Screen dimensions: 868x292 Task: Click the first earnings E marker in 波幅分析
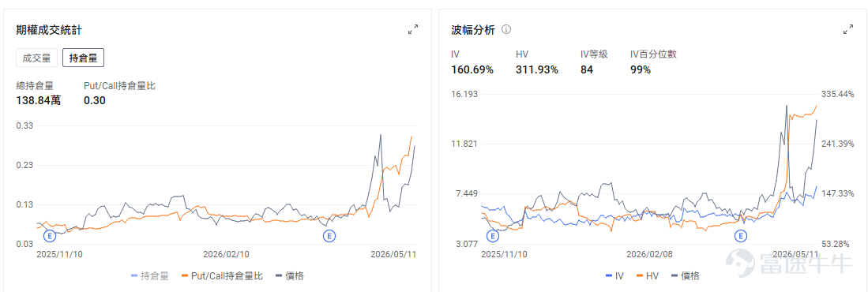pyautogui.click(x=493, y=236)
